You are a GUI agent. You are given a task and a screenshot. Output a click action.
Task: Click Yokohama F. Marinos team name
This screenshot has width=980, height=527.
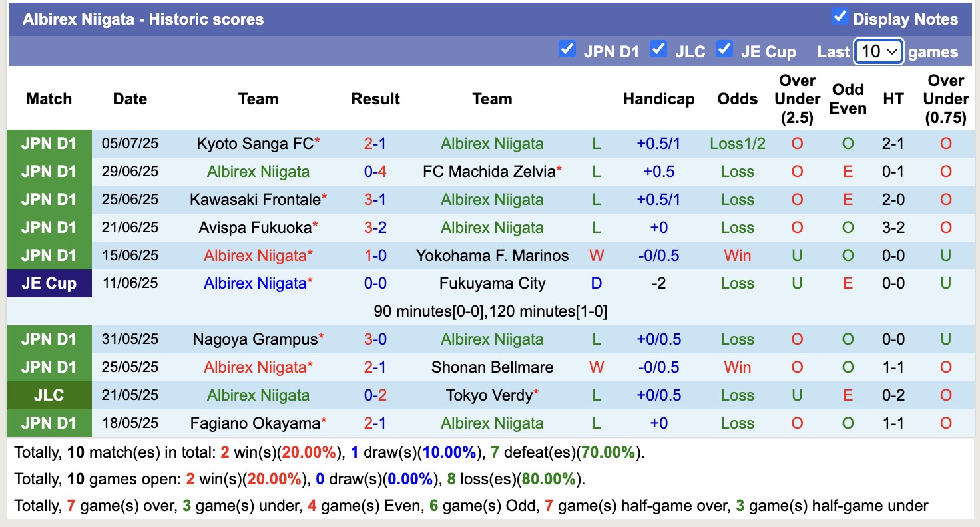pos(492,256)
